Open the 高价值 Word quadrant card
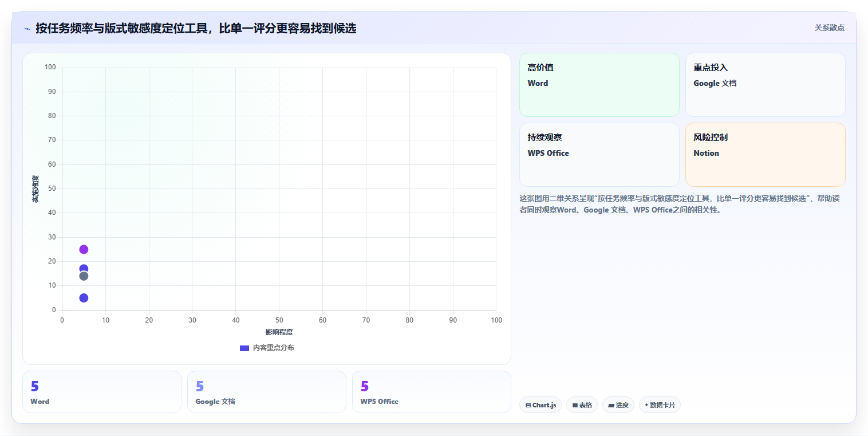Screen dimensions: 868x436 point(599,85)
